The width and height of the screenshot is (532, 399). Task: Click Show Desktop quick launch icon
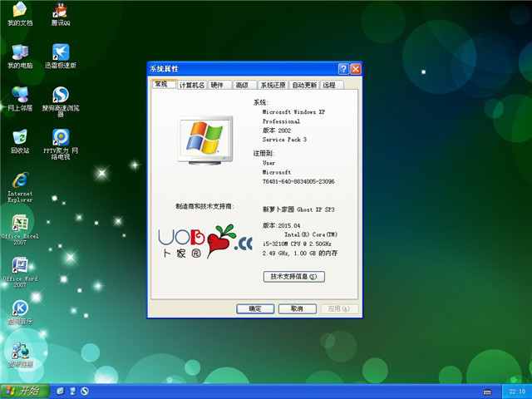(x=72, y=392)
